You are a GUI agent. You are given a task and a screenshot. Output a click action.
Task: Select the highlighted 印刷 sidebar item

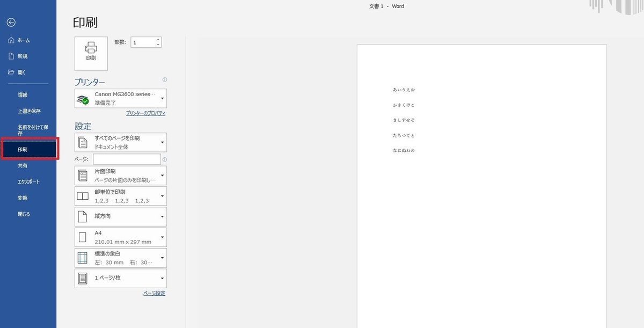point(30,149)
